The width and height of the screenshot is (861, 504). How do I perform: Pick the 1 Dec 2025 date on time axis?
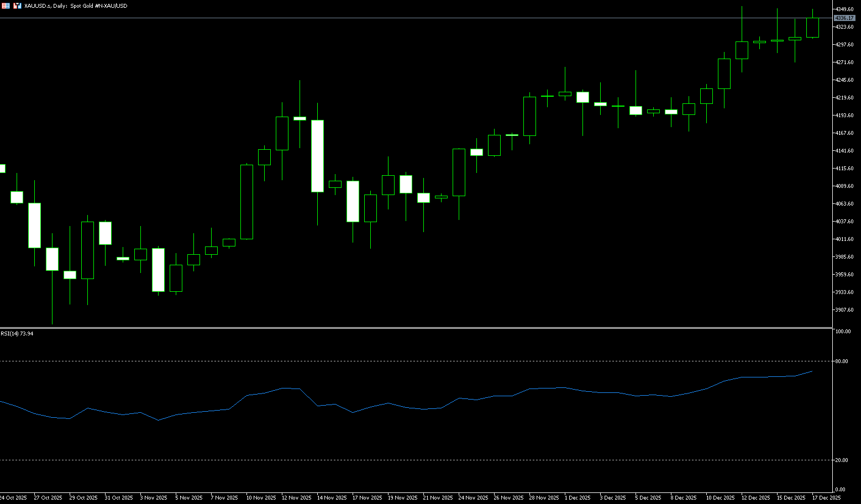pos(577,498)
